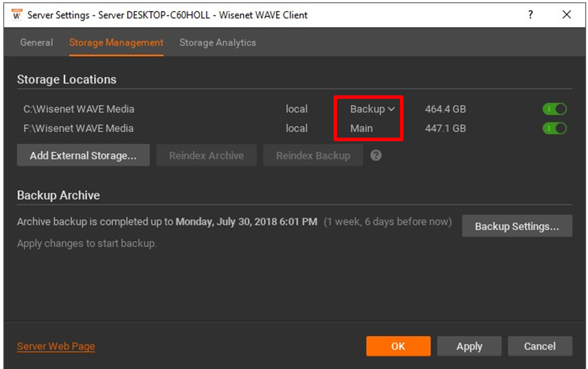The height and width of the screenshot is (369, 588).
Task: Click Add External Storage button
Action: coord(83,155)
